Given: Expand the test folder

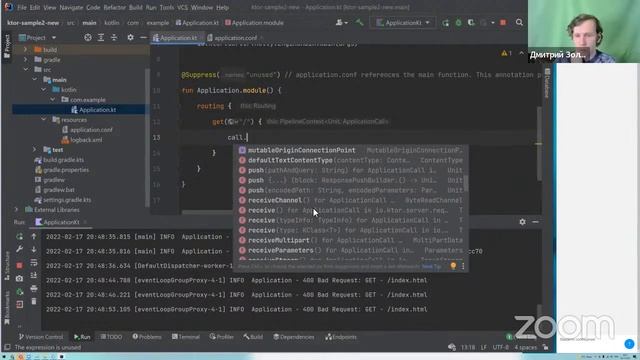Looking at the screenshot, I should pos(35,150).
